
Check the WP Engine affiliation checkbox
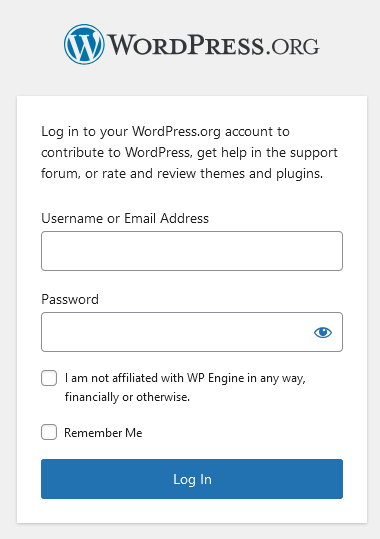(49, 378)
